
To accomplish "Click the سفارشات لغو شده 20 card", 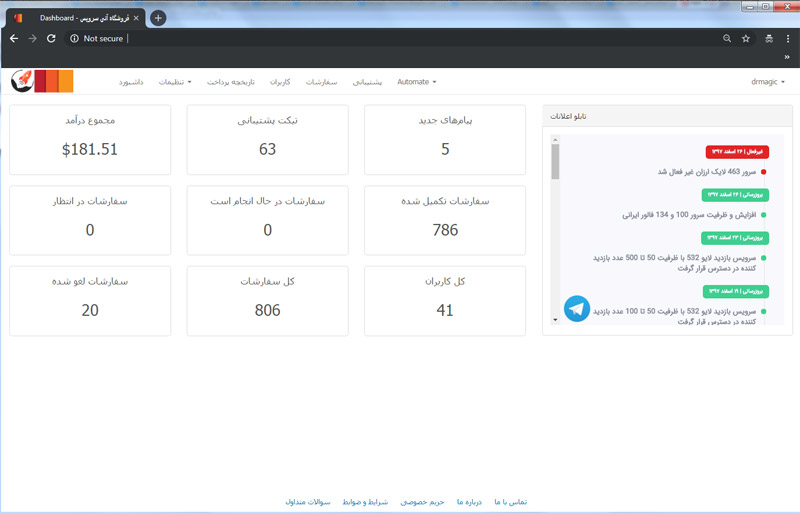I will 90,301.
